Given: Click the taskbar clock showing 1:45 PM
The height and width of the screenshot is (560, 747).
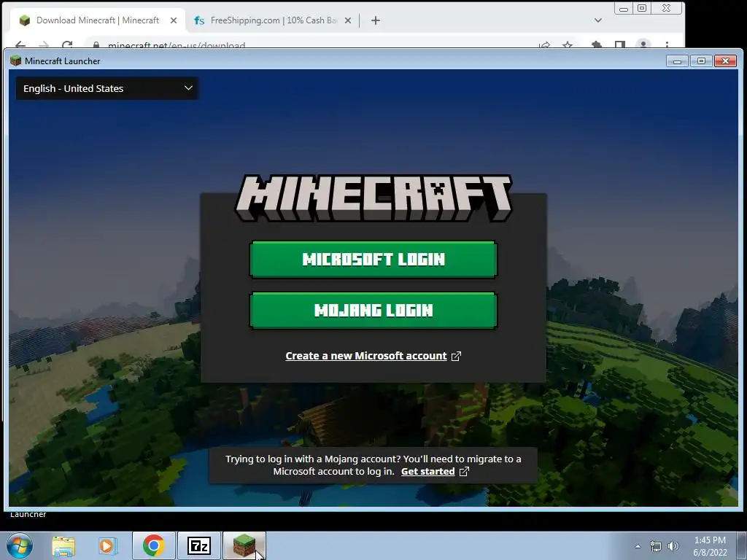Looking at the screenshot, I should point(710,546).
